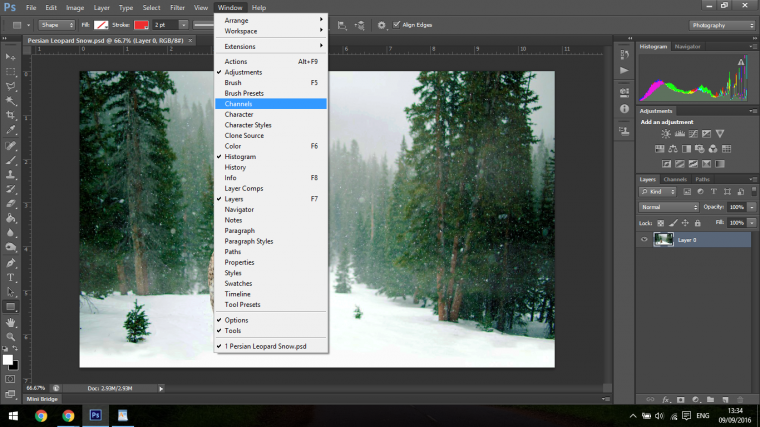Create a new group folder icon
The width and height of the screenshot is (760, 427).
[710, 400]
